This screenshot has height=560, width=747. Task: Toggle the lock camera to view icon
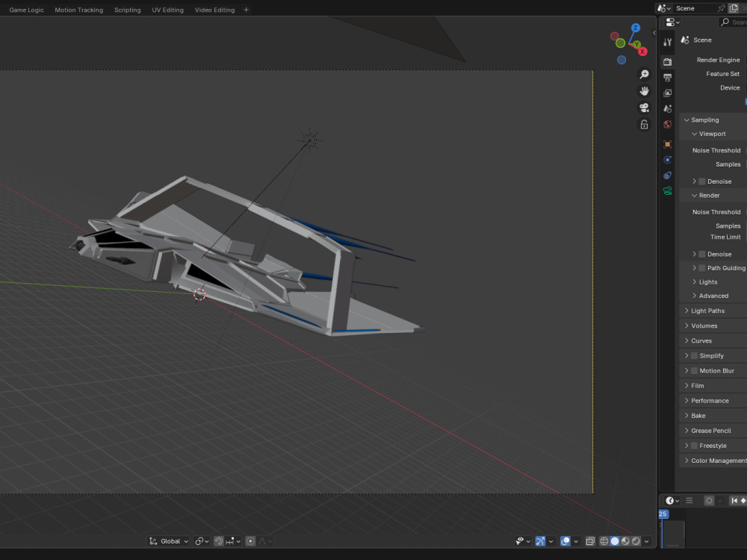[x=644, y=125]
